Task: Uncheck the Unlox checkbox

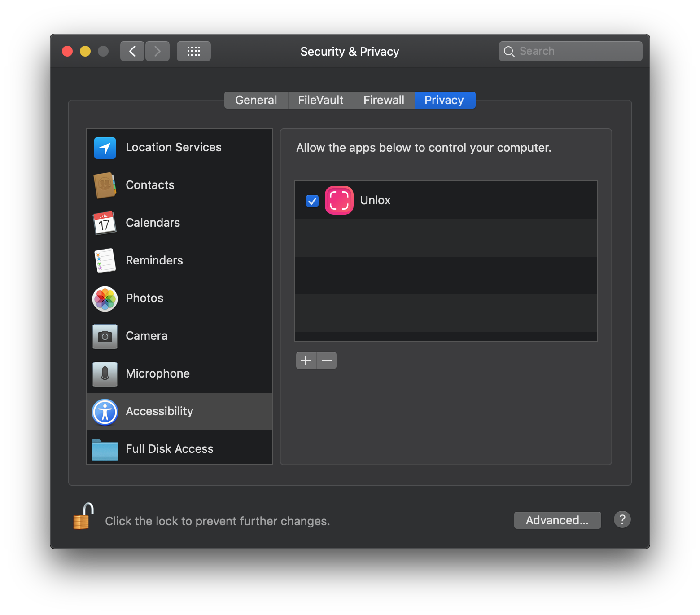Action: [312, 201]
